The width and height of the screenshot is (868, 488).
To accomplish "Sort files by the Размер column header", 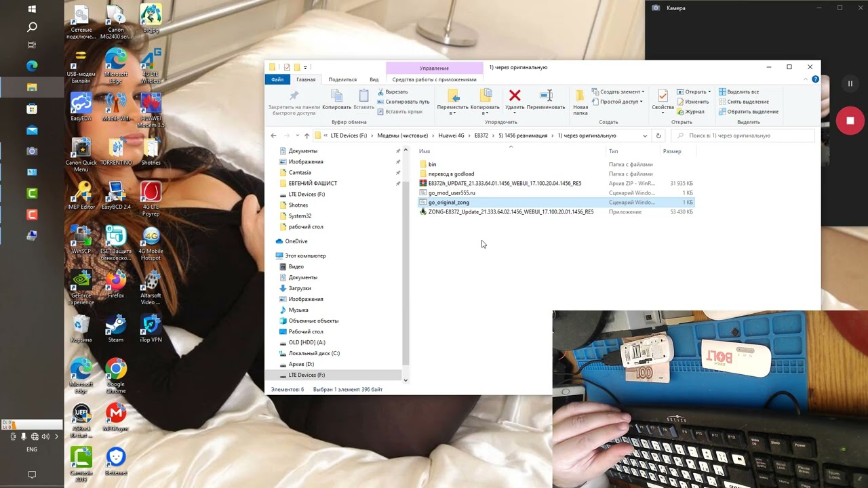I will click(x=672, y=151).
